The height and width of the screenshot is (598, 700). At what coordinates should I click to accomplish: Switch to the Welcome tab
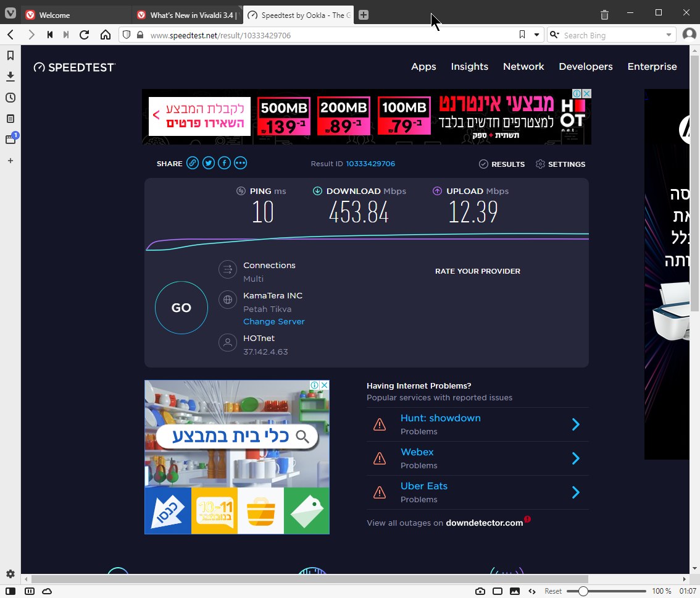click(77, 15)
